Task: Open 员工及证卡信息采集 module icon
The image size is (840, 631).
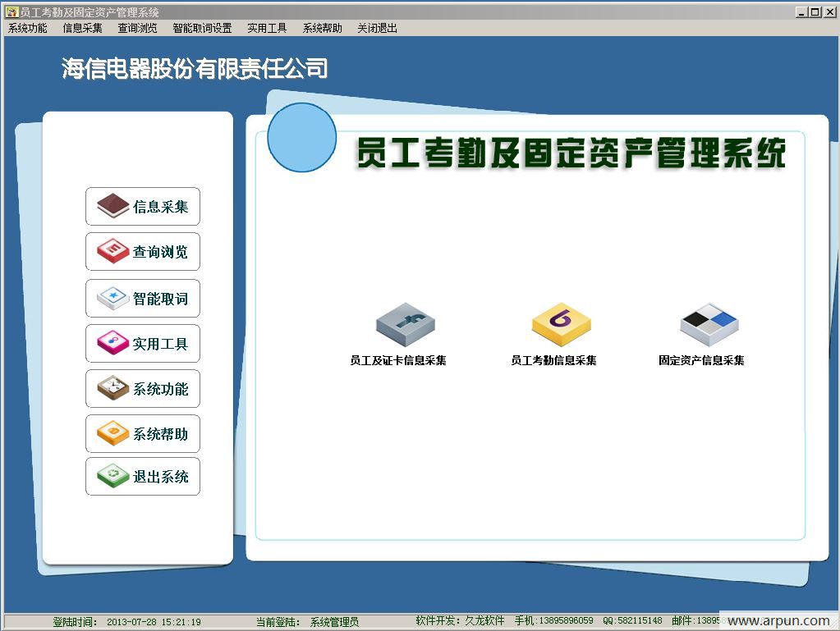Action: pos(405,327)
